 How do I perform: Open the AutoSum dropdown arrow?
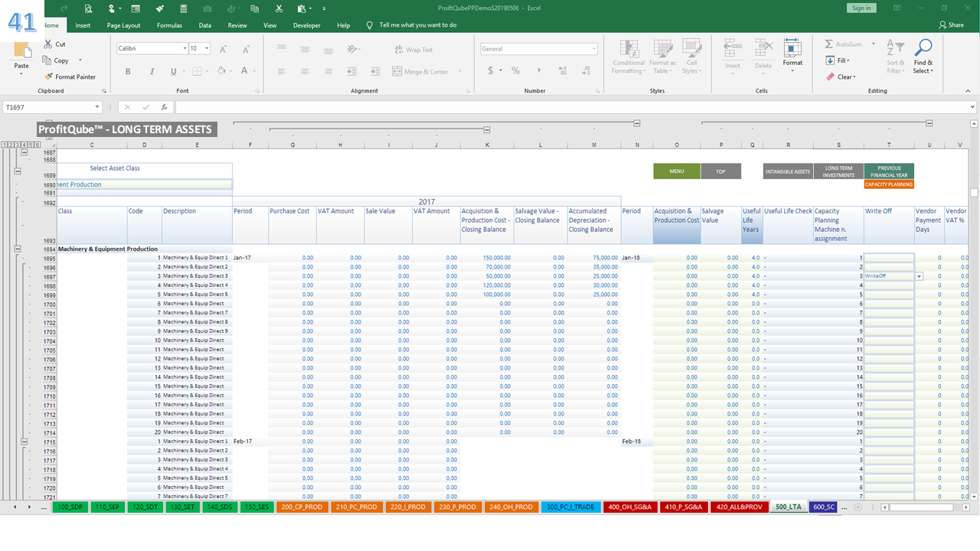874,44
